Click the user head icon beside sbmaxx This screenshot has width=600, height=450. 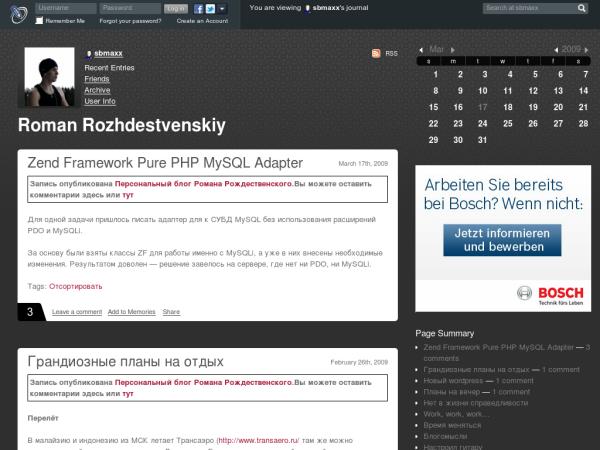(89, 54)
